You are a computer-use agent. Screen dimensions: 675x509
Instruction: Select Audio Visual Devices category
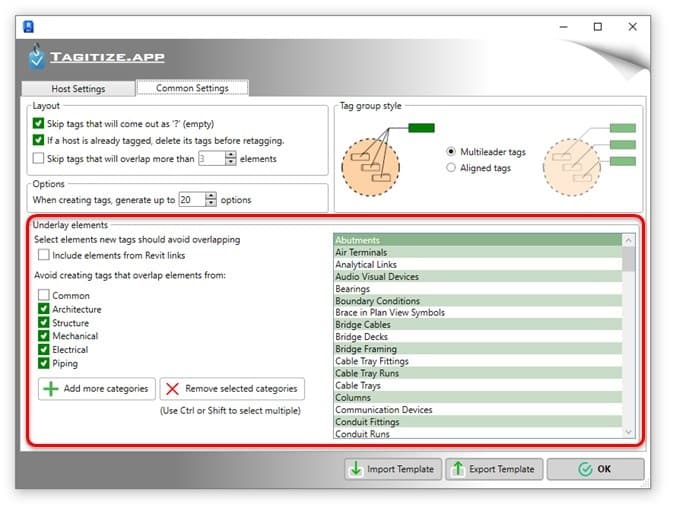478,276
